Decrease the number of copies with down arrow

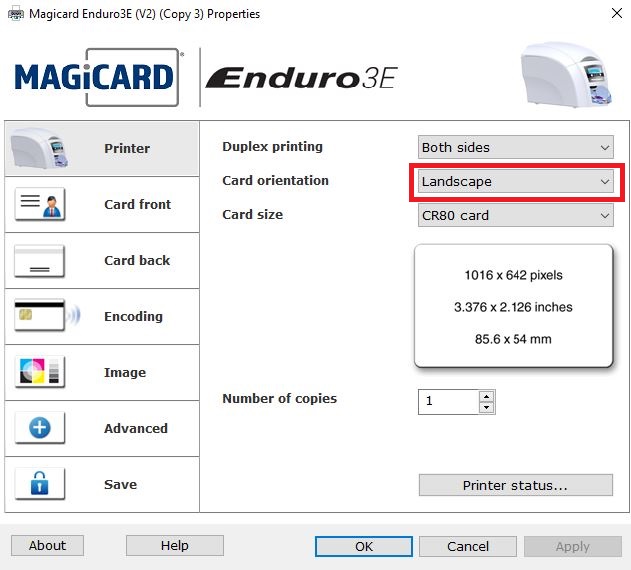click(x=487, y=407)
